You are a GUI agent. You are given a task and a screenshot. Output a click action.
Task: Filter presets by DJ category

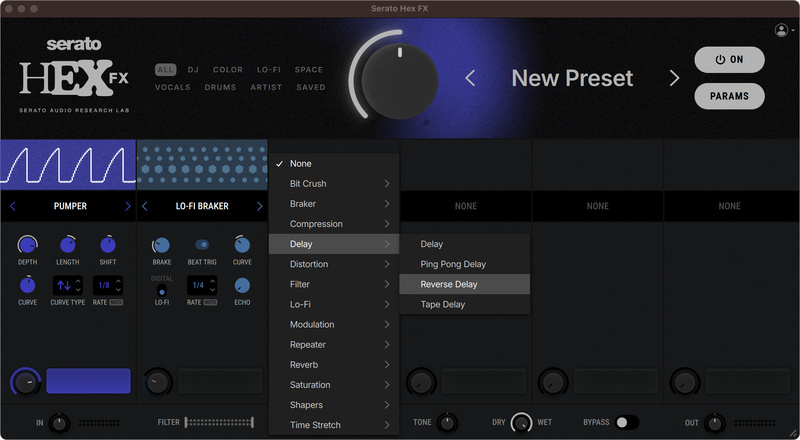pos(193,70)
